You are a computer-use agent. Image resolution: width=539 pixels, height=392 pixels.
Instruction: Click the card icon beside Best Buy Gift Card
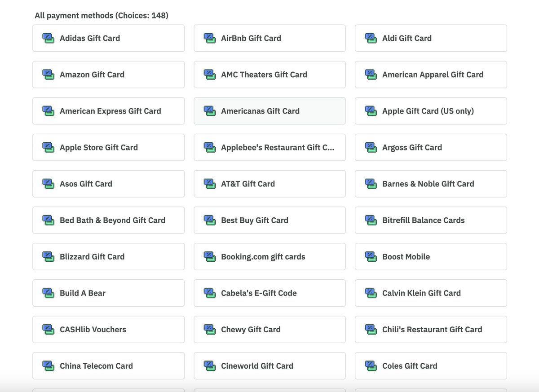coord(209,220)
